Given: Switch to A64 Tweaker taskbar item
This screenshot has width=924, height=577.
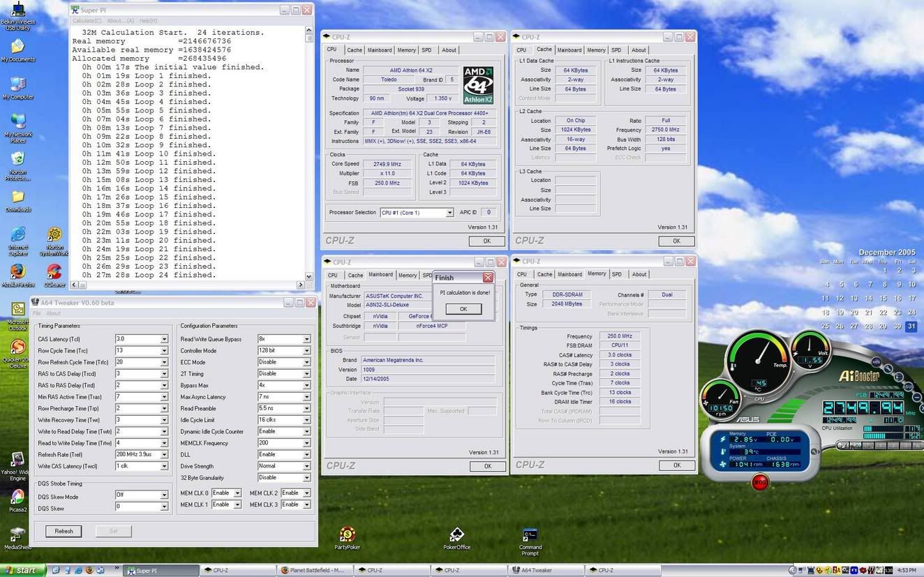Looking at the screenshot, I should [546, 570].
